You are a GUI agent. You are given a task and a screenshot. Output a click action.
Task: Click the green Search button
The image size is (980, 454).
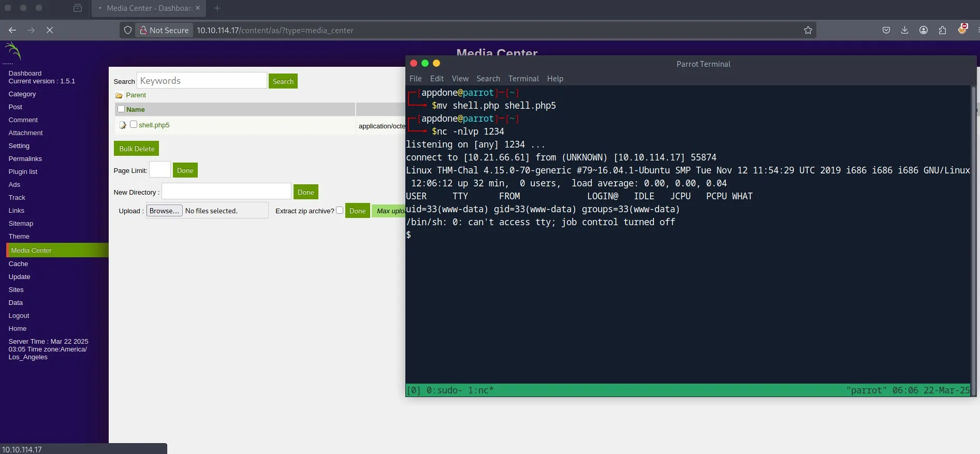pos(283,81)
